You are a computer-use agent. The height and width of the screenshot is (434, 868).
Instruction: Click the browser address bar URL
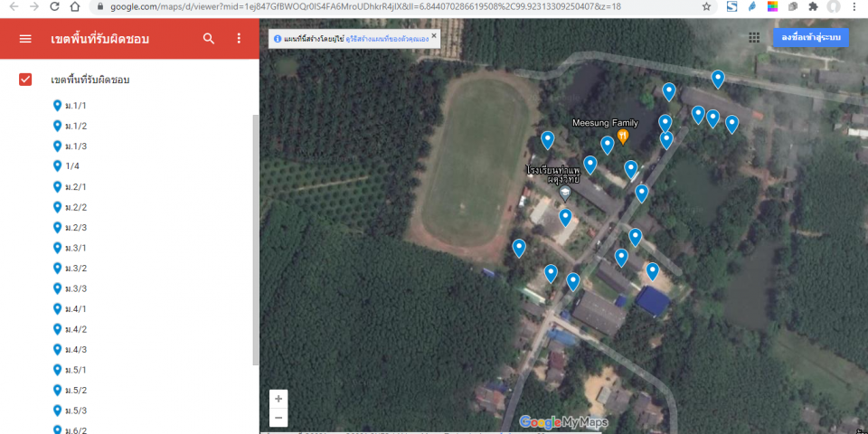tap(362, 6)
